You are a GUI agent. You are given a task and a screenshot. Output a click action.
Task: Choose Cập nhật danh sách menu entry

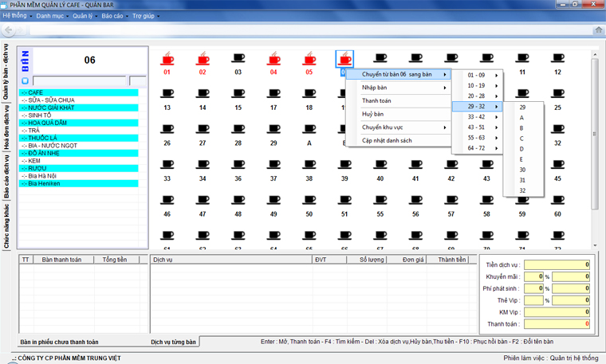point(398,140)
